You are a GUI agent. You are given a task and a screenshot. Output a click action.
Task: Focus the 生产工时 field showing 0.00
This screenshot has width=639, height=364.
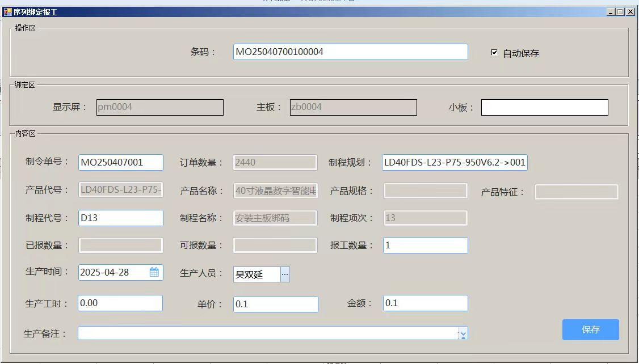(120, 303)
